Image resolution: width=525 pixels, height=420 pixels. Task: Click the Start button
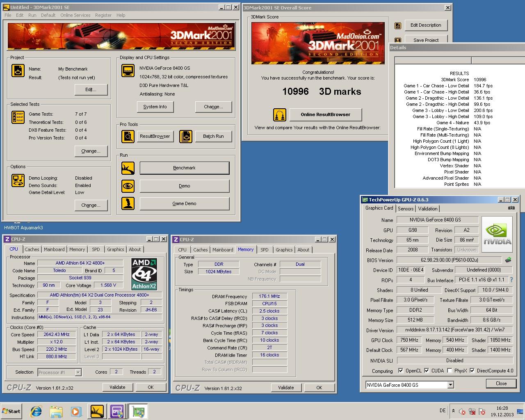(x=11, y=411)
